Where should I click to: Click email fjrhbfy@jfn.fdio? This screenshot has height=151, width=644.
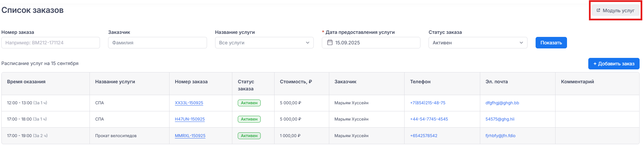(x=500, y=136)
